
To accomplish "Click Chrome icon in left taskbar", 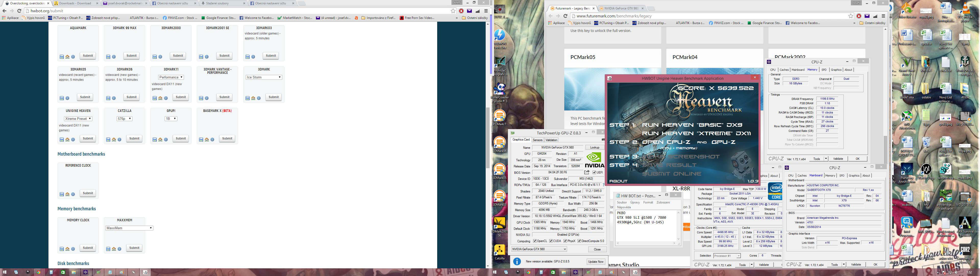I will click(x=39, y=272).
